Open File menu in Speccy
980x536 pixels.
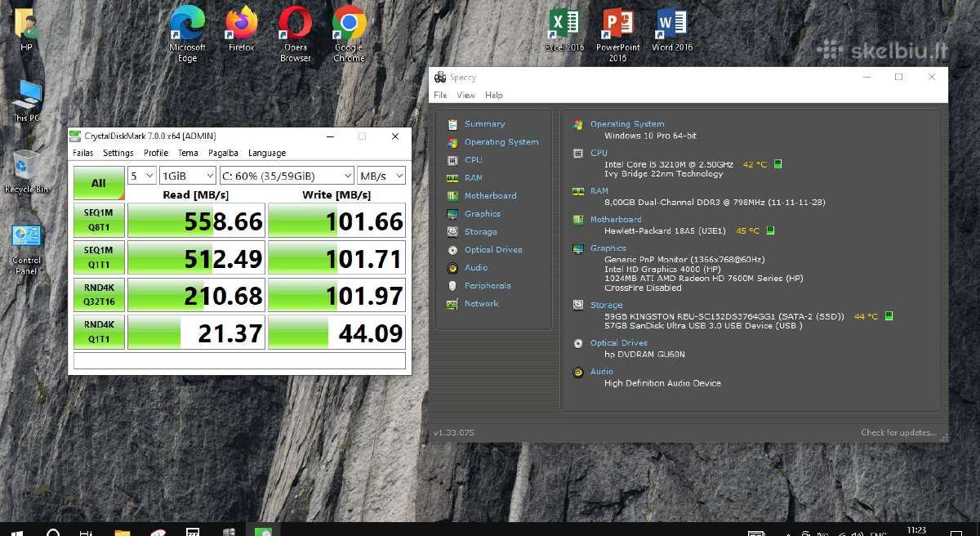[440, 96]
